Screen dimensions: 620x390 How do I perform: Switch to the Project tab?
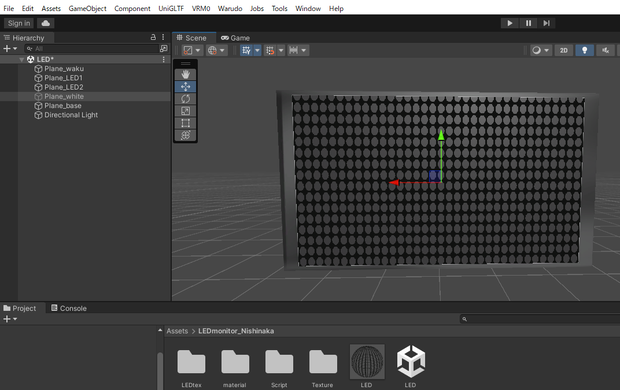(x=20, y=308)
